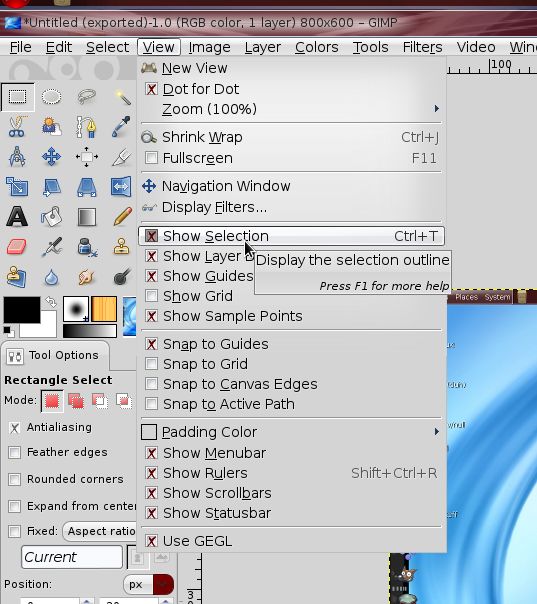Select the Blend gradient tool
Image resolution: width=537 pixels, height=604 pixels.
point(86,217)
